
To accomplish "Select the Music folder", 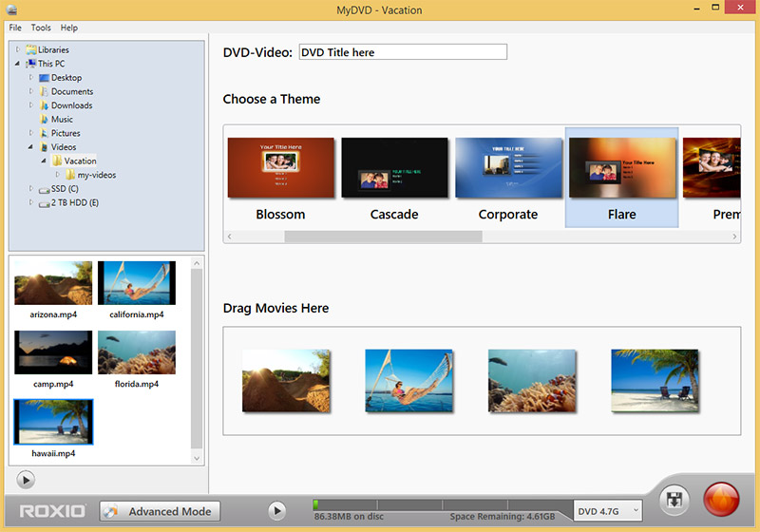I will (x=56, y=119).
